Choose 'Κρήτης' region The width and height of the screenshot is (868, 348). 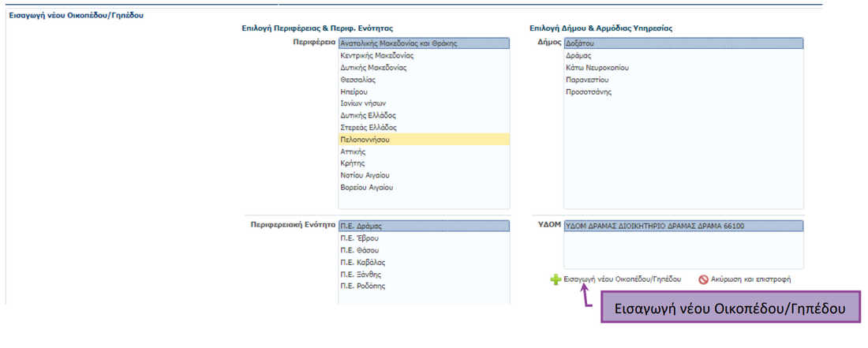click(x=352, y=163)
